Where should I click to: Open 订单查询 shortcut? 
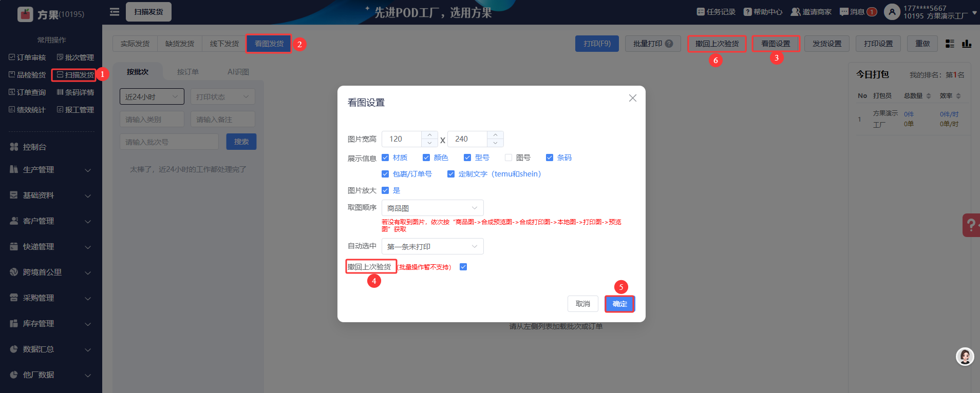click(27, 92)
